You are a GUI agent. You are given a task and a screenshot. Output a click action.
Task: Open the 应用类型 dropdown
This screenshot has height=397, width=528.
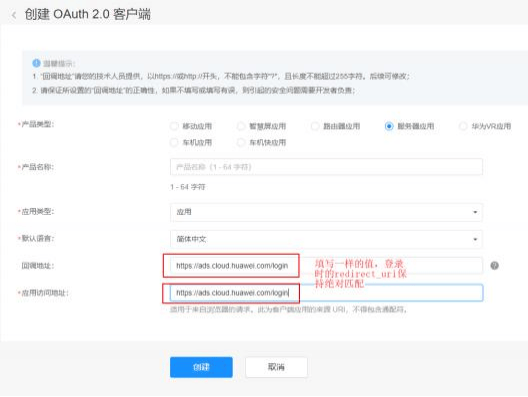point(326,212)
